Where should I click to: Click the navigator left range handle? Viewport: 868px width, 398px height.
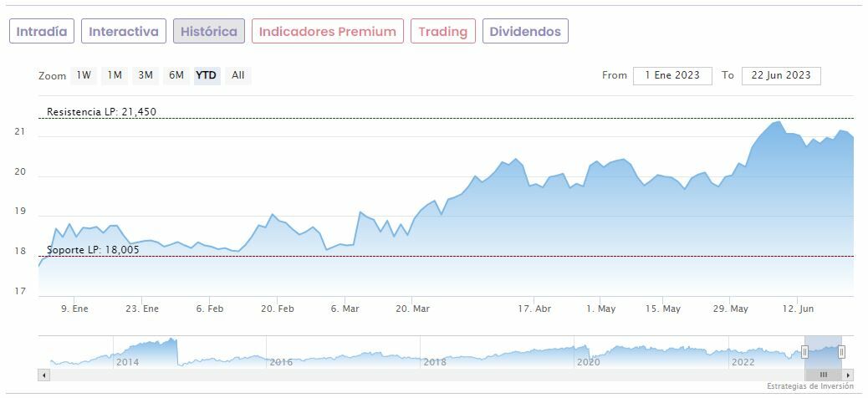805,352
